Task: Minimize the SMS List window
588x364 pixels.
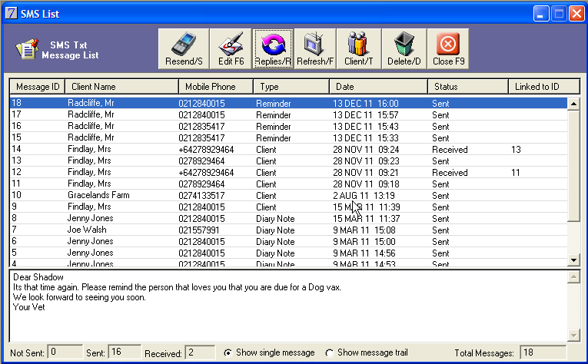Action: click(x=541, y=14)
